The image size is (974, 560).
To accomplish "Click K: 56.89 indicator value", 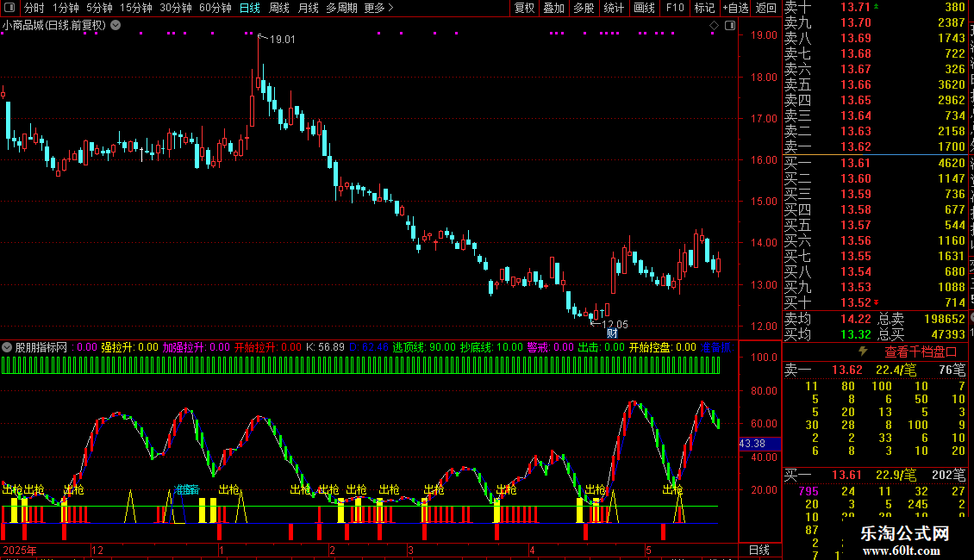I will tap(326, 347).
